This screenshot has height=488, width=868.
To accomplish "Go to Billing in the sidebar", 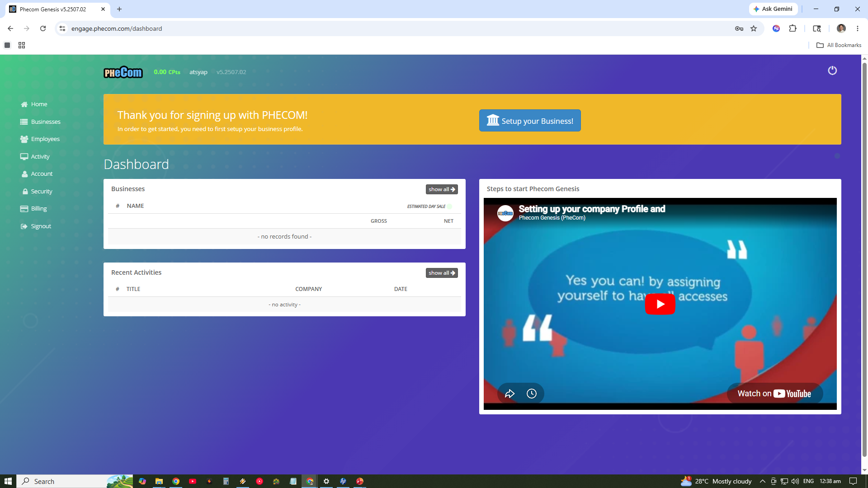I will pos(33,209).
